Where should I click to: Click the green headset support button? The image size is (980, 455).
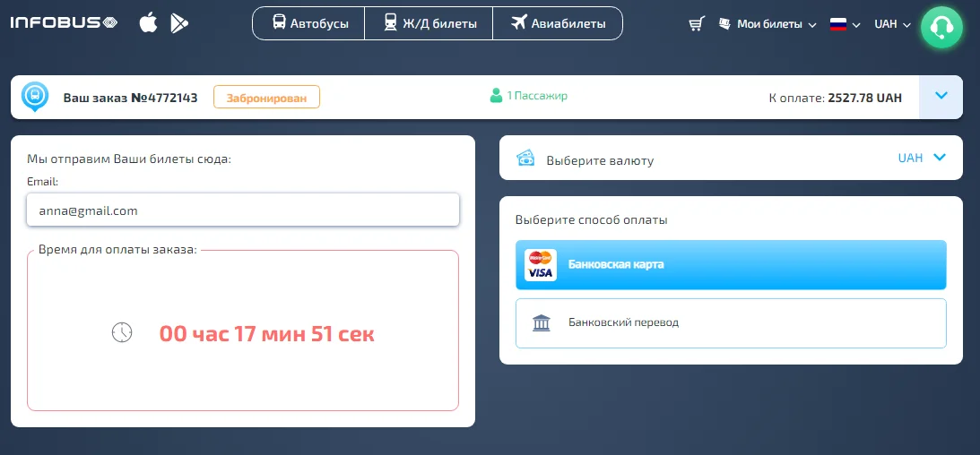(941, 27)
